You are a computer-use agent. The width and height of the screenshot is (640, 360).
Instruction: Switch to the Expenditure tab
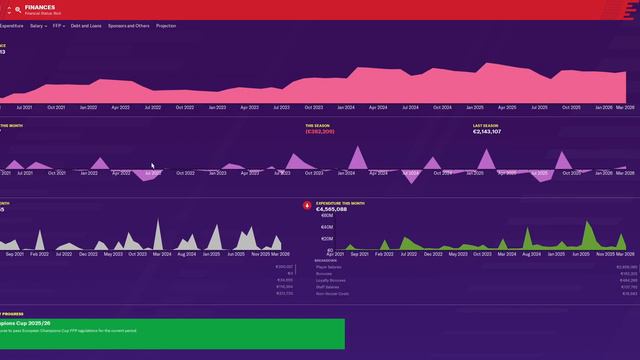[x=11, y=26]
